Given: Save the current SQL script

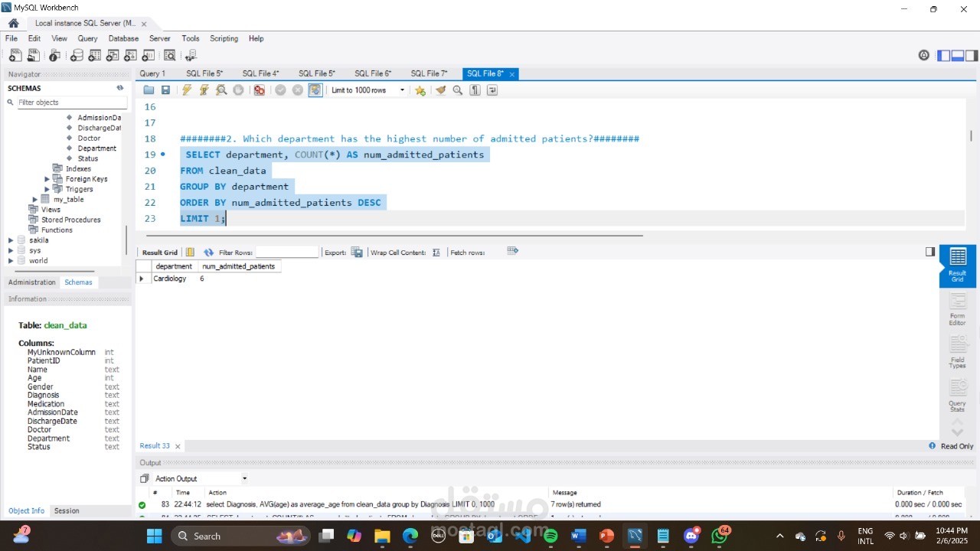Looking at the screenshot, I should tap(165, 90).
